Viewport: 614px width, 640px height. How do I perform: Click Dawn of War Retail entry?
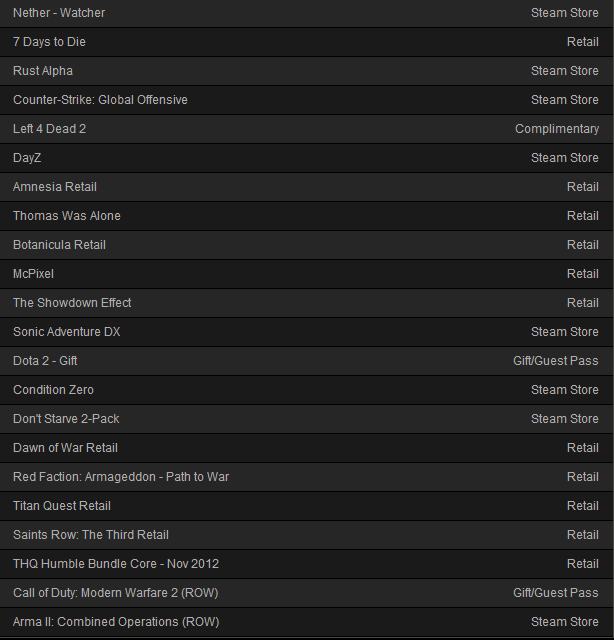coord(65,448)
